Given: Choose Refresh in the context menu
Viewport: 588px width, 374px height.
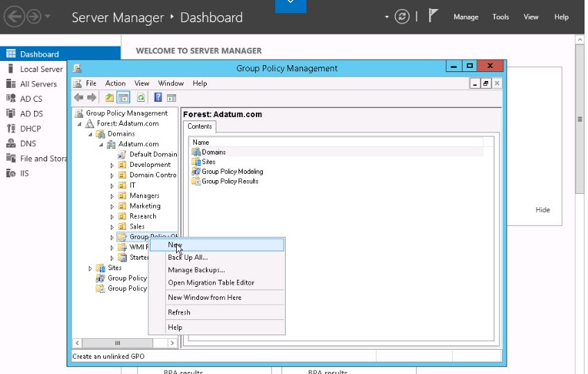Looking at the screenshot, I should [217, 312].
